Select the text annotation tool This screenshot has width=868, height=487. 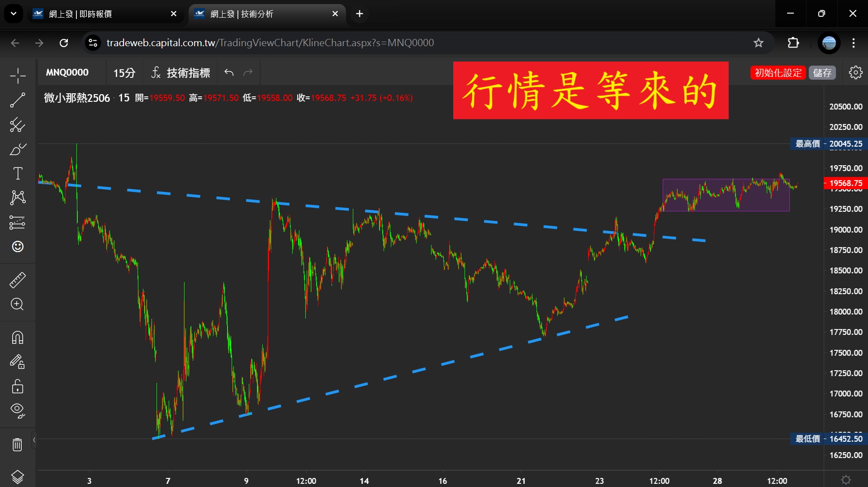tap(18, 173)
